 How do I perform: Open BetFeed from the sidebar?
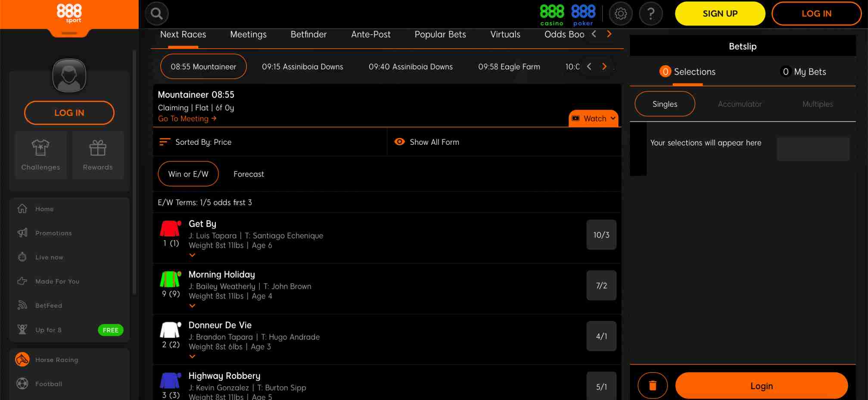pyautogui.click(x=49, y=305)
